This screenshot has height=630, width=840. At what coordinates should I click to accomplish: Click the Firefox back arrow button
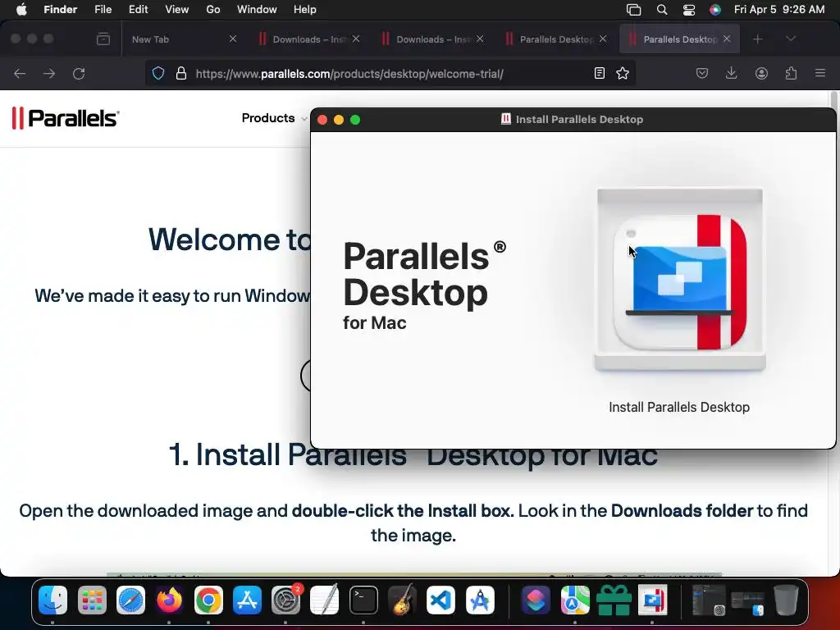pos(20,73)
